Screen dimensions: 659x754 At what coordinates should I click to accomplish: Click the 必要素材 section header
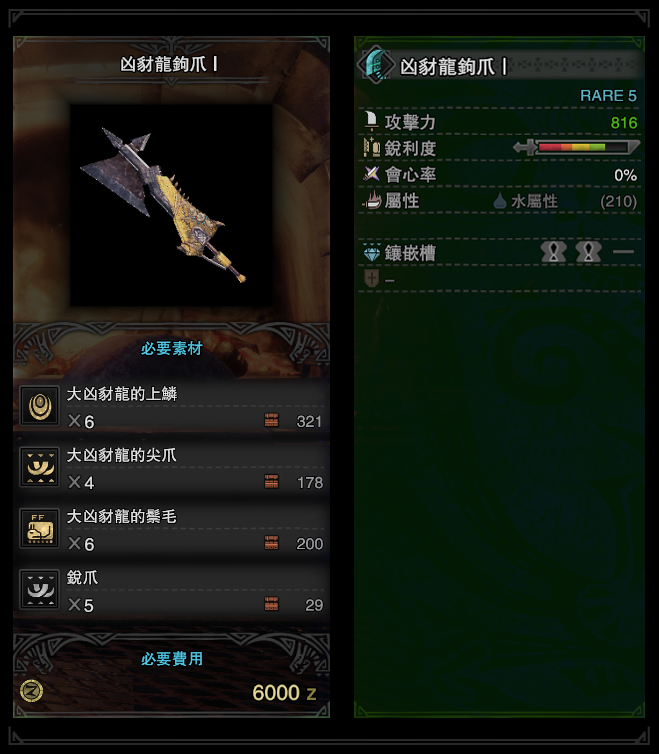point(172,348)
